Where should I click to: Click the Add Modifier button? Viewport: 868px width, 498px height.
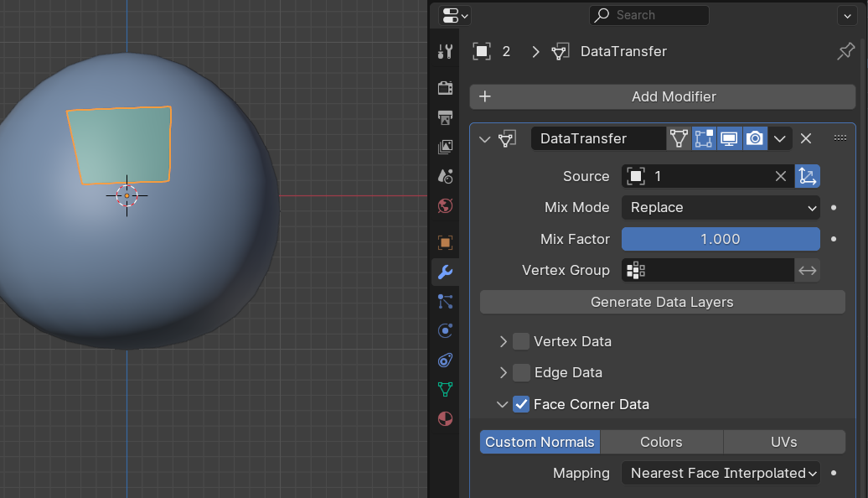(663, 96)
